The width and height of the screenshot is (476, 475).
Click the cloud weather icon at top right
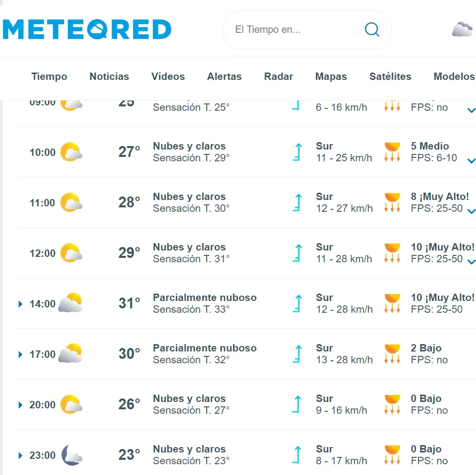(x=462, y=29)
